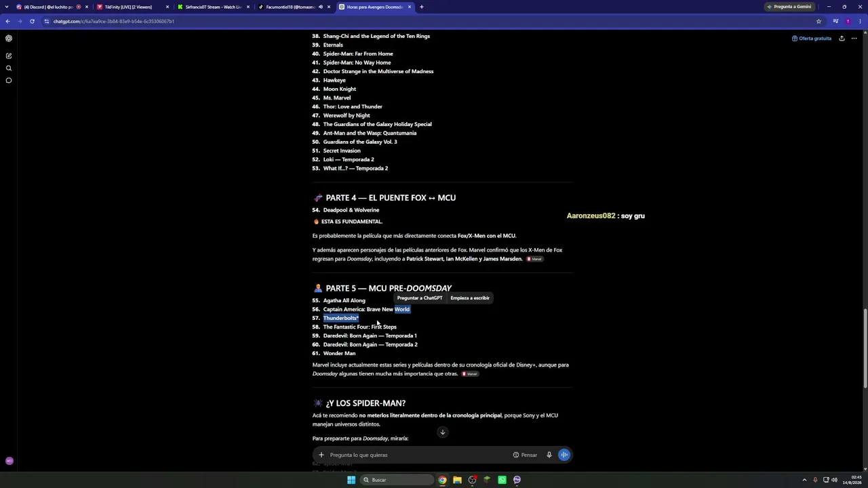
Task: Open the Chrome profile avatar 'T'
Action: click(x=848, y=21)
